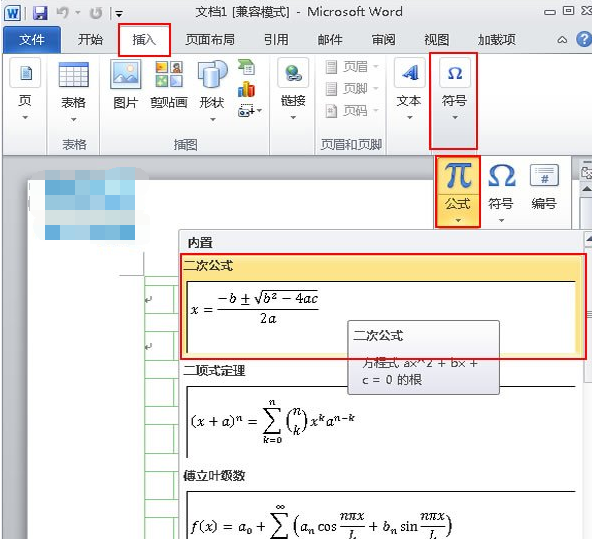Select the 傅立叶级数 Fourier series equation
The image size is (592, 539).
pos(381,515)
